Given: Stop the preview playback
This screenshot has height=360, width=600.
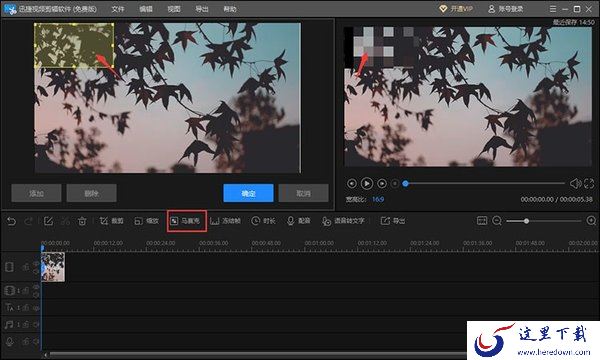Looking at the screenshot, I should pyautogui.click(x=395, y=184).
